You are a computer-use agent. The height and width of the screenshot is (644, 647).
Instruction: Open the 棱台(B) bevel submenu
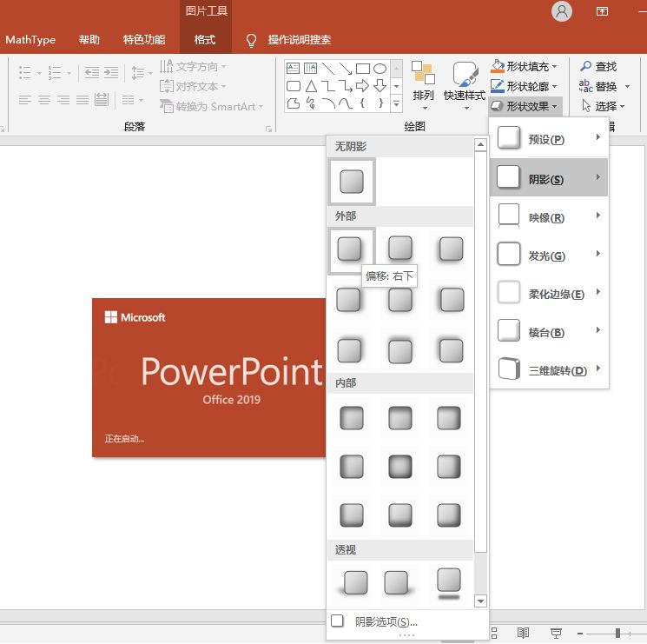(549, 332)
